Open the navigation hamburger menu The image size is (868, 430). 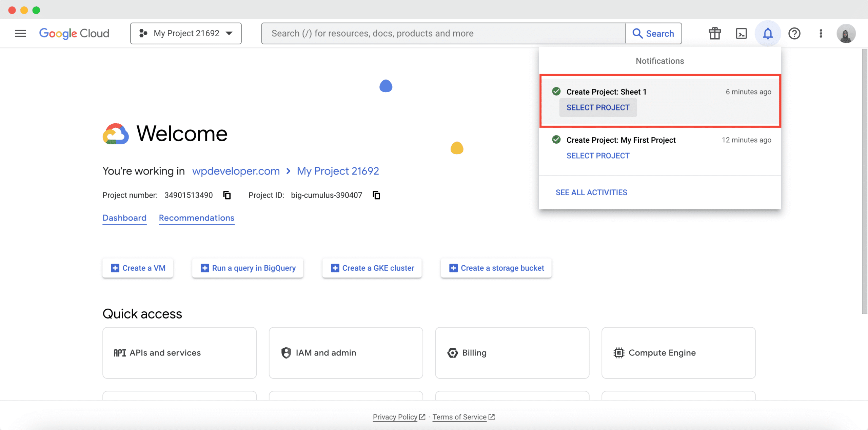(20, 33)
